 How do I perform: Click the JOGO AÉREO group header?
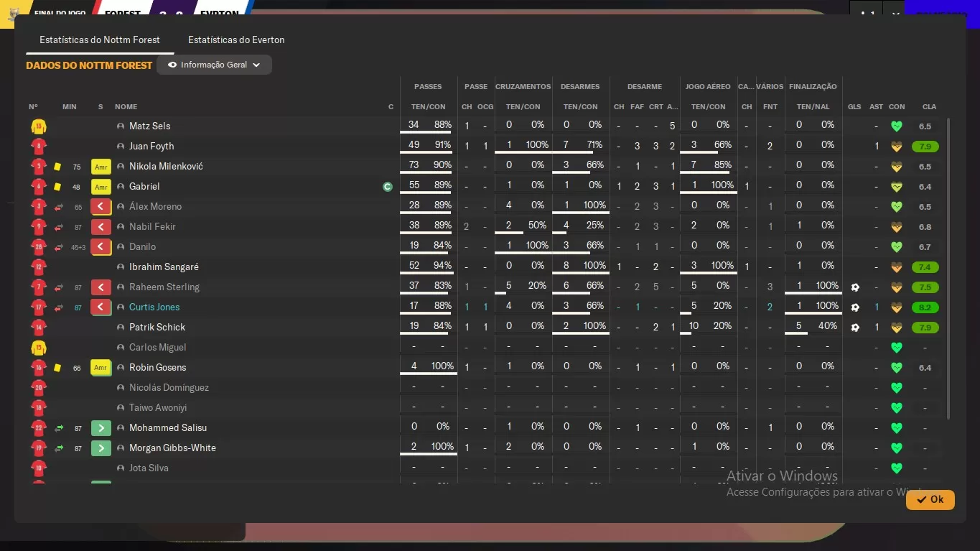click(708, 87)
